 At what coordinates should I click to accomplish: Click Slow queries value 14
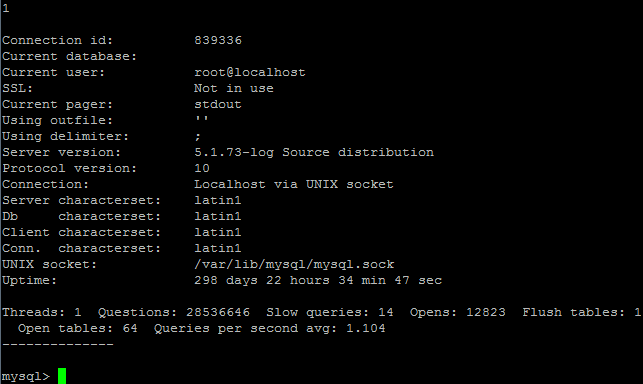pos(385,312)
